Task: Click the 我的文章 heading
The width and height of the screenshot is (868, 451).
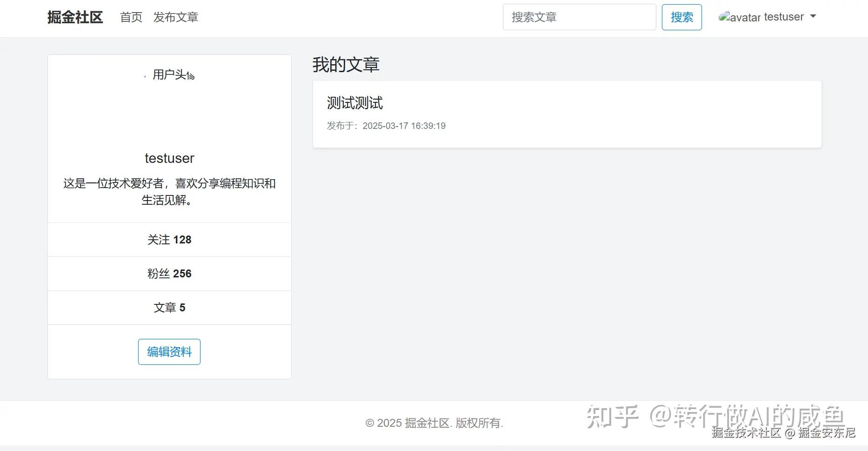Action: coord(346,65)
